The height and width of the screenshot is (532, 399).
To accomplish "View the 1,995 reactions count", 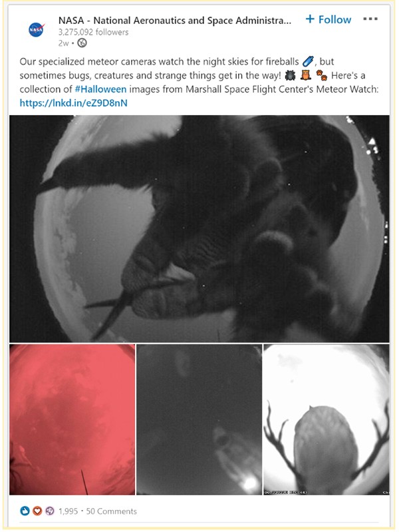I will click(x=68, y=511).
